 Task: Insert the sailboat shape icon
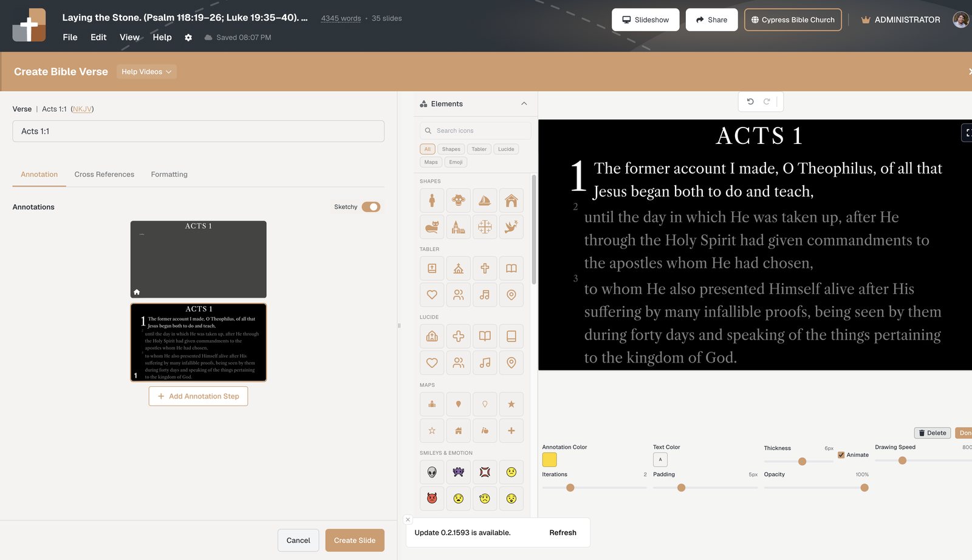(485, 200)
